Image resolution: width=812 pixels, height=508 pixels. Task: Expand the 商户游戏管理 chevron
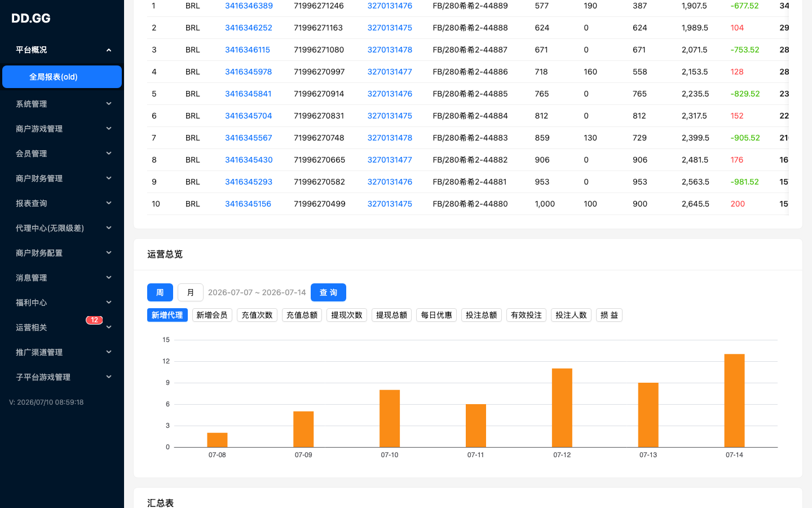pos(109,129)
